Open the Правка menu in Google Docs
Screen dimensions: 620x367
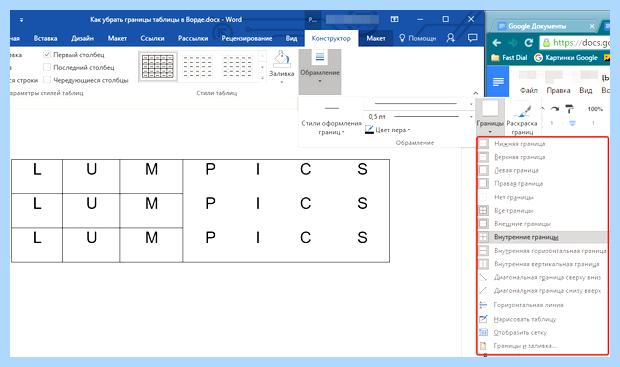[558, 91]
